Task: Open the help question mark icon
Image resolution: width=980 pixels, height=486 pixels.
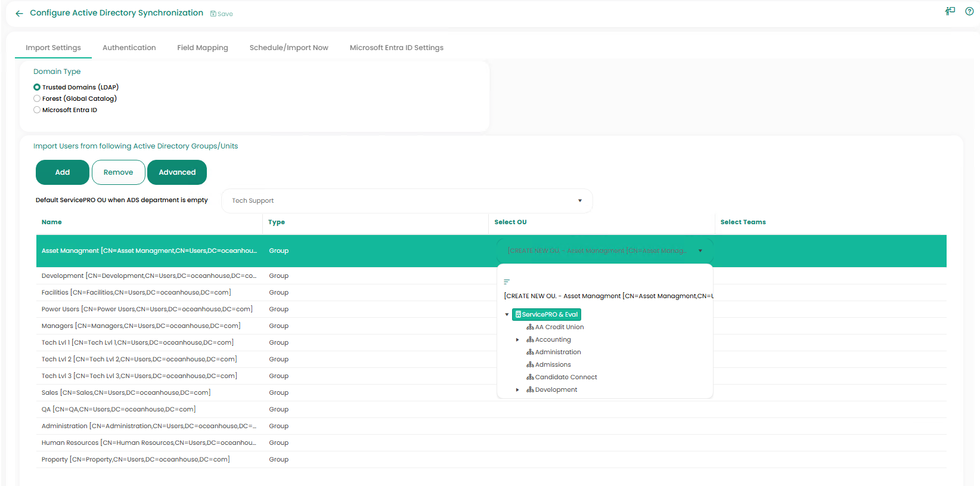Action: coord(969,11)
